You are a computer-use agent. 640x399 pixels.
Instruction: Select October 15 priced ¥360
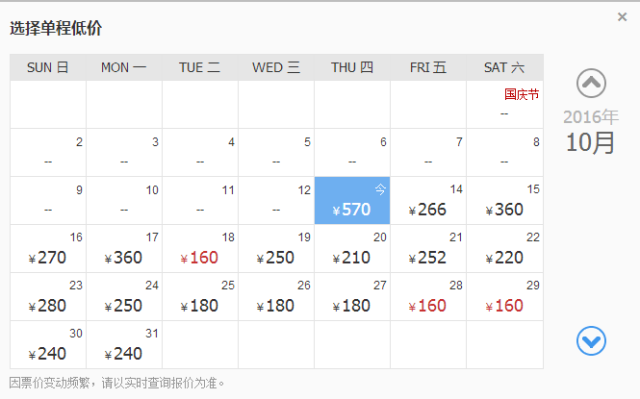504,200
